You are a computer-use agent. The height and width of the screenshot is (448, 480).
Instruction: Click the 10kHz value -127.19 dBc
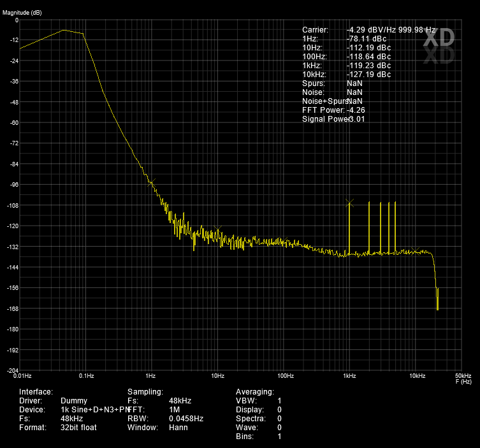tap(368, 75)
